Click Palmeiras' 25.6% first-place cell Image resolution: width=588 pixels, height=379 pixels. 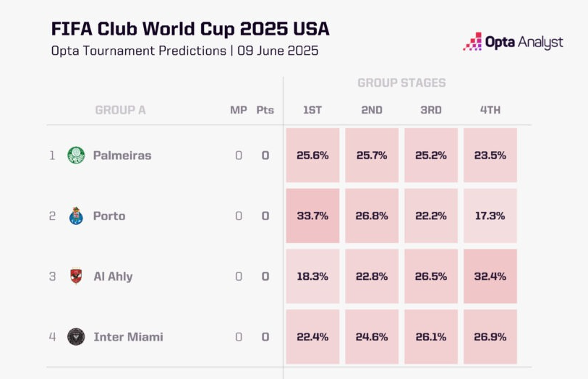click(x=312, y=155)
